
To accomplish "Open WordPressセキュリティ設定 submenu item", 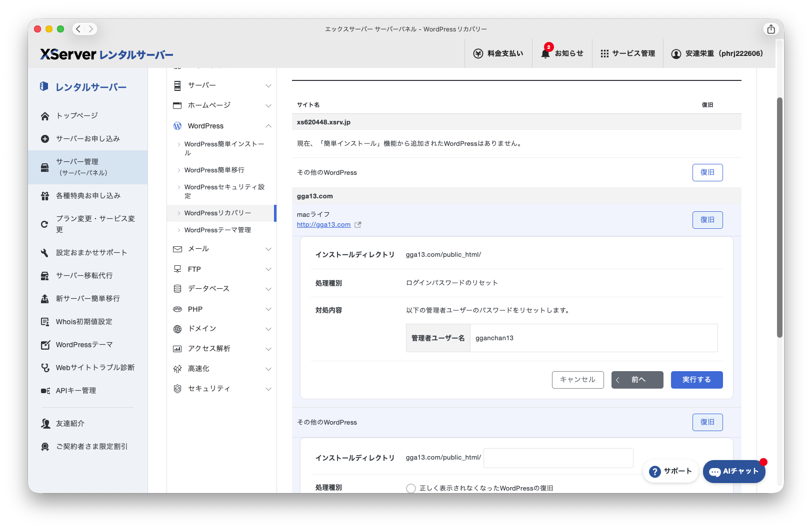I will 224,191.
